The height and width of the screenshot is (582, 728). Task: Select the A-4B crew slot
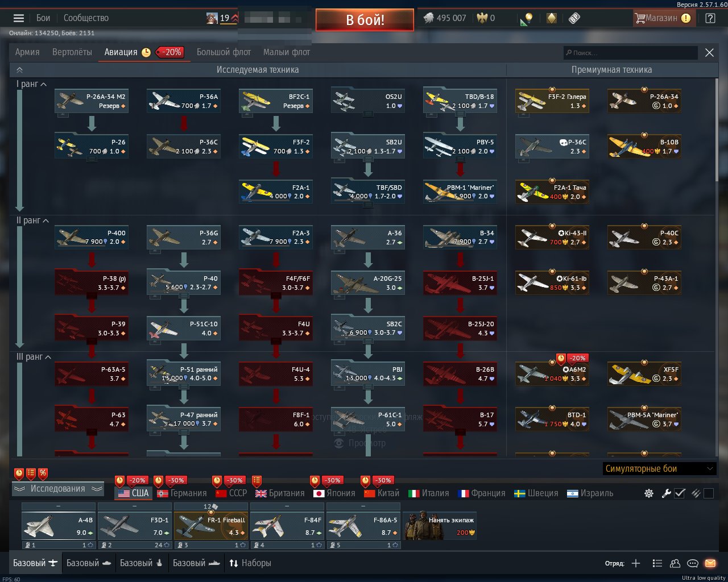point(58,526)
